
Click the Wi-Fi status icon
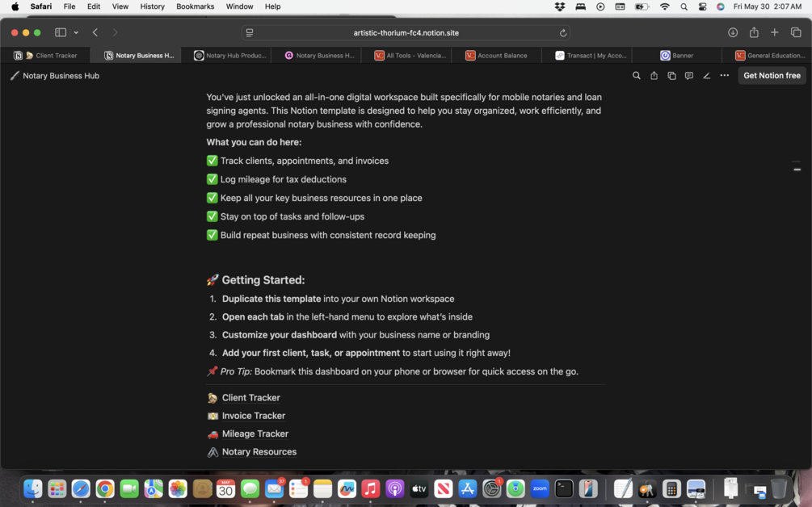pyautogui.click(x=664, y=6)
